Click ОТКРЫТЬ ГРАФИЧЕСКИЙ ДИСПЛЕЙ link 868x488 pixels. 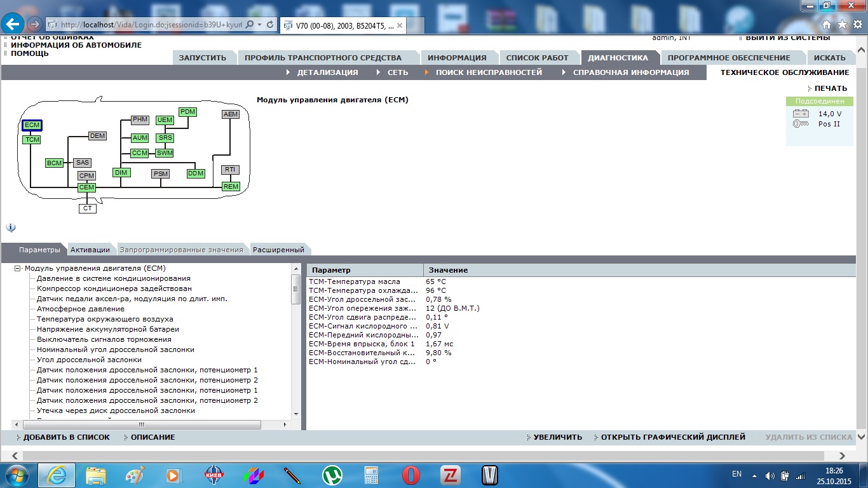[672, 437]
